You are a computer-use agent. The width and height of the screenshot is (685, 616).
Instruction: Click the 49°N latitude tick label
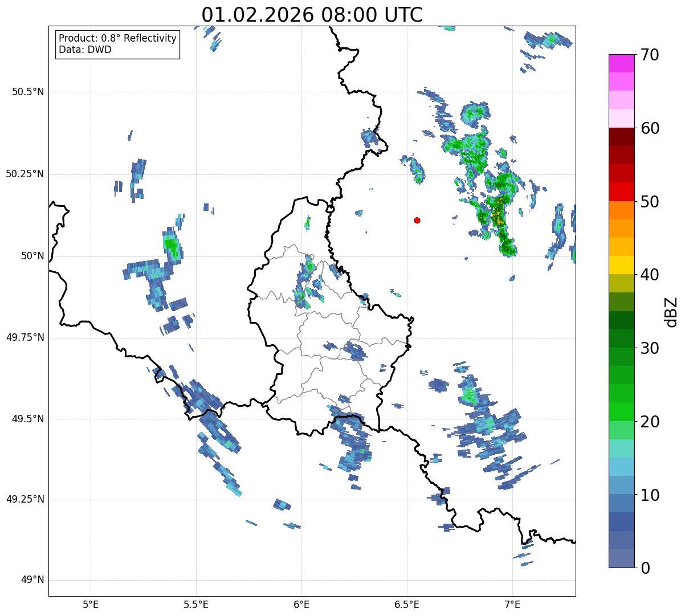point(32,580)
